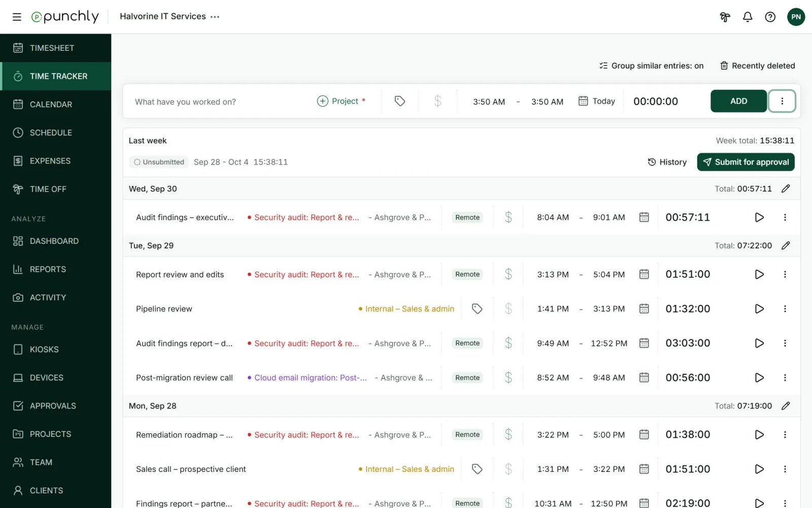View approval History
This screenshot has width=812, height=508.
click(667, 162)
